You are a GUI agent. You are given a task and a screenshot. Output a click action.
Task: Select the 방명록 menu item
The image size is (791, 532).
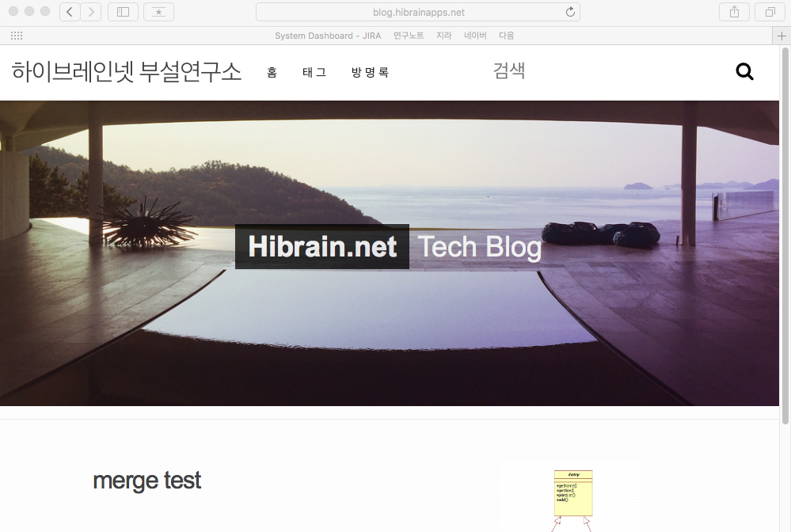370,73
